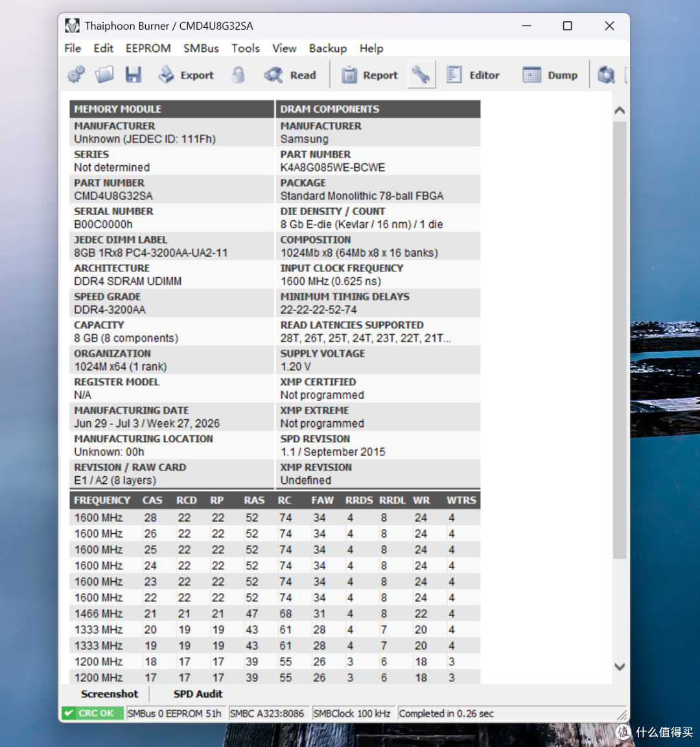Open the Tools menu
Screen dimensions: 700x747
(246, 48)
